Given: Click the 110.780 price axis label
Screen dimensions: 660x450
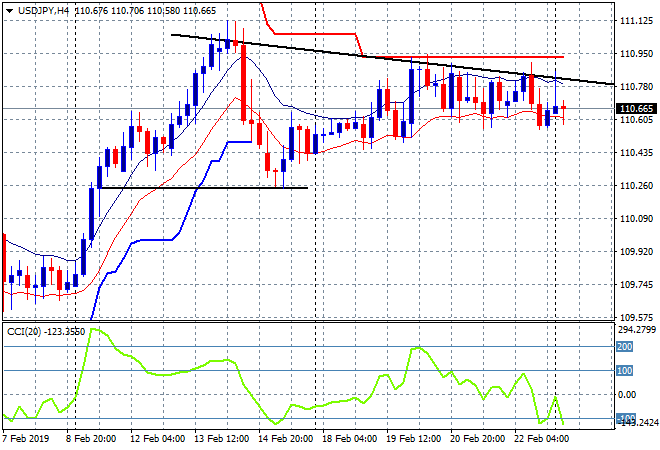Looking at the screenshot, I should pyautogui.click(x=636, y=86).
